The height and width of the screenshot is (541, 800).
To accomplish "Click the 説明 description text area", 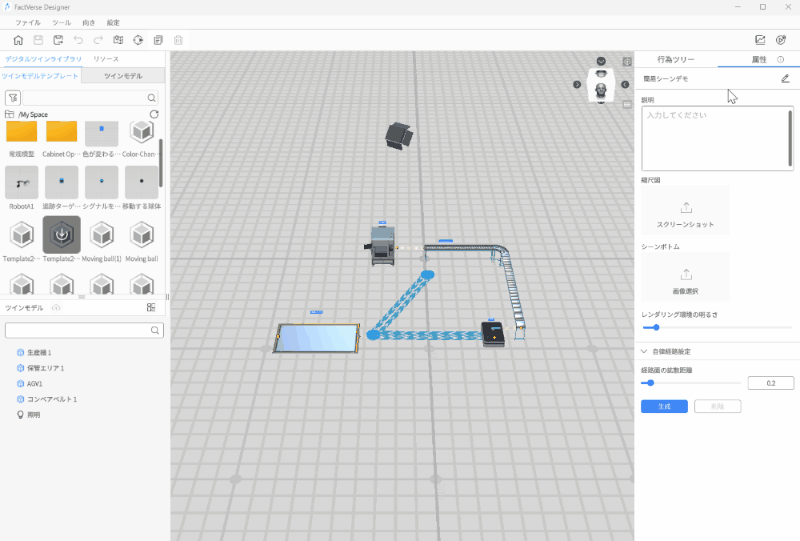I will (x=714, y=139).
